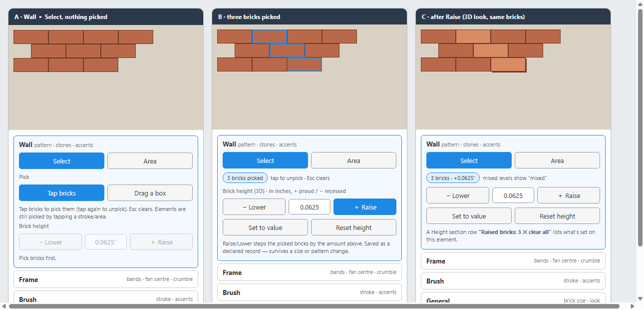Click the 'tap to unpick · Esc clears' hint
Viewport: 644px width, 310px height.
300,178
